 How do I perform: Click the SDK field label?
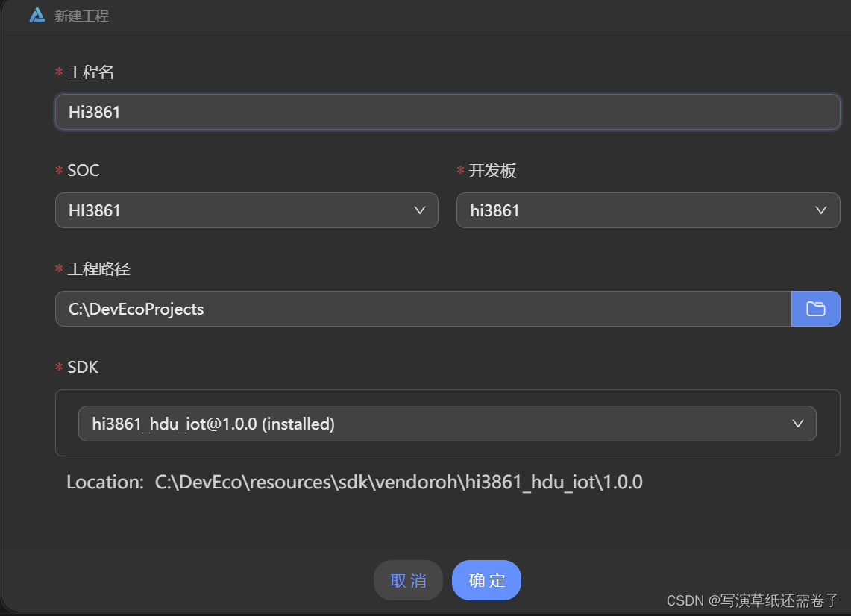click(83, 368)
